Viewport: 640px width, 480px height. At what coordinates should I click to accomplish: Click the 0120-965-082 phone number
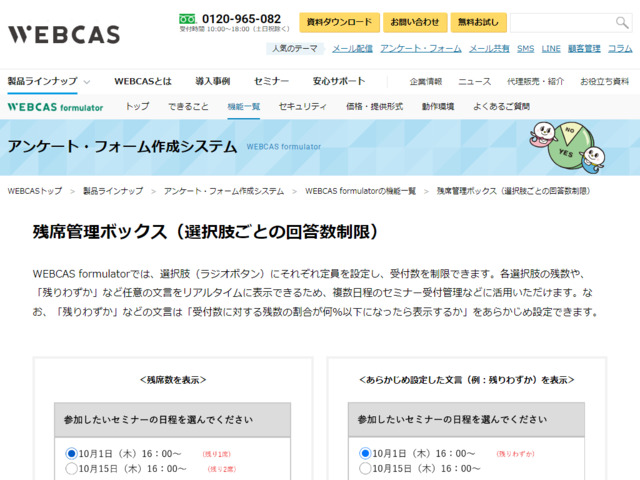(x=241, y=19)
